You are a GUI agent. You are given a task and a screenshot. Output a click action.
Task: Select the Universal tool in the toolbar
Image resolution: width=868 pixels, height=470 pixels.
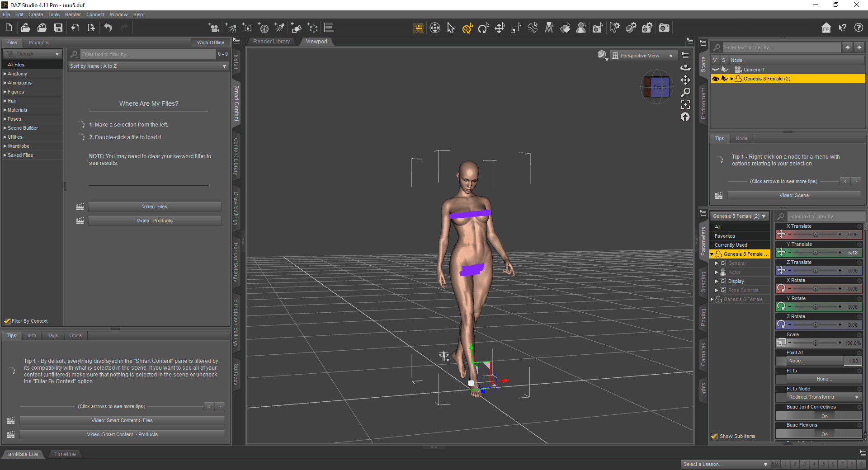point(467,28)
